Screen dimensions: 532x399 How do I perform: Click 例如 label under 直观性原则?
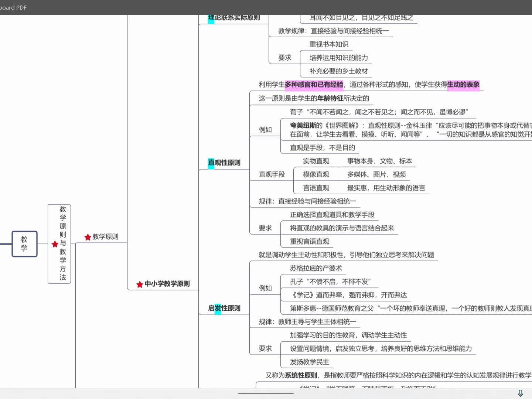[x=265, y=130]
